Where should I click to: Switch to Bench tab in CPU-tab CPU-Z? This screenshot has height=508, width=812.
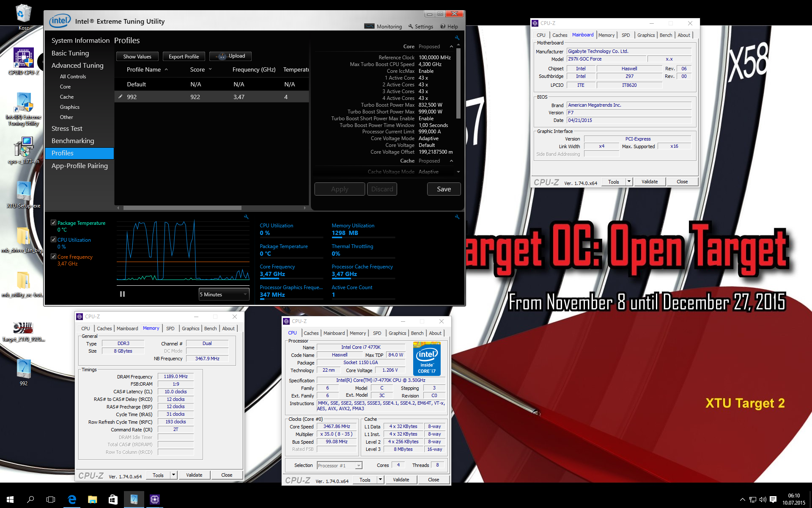point(417,333)
